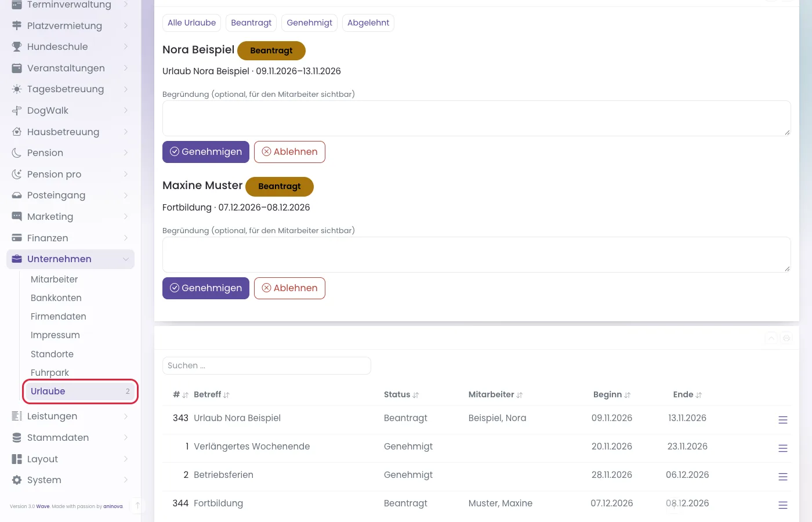Expand the Stammdaten submenu chevron
The width and height of the screenshot is (812, 522).
(126, 437)
